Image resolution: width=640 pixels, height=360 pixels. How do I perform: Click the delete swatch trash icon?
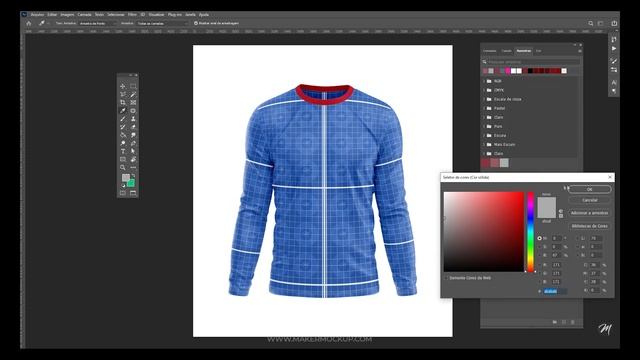pos(573,322)
